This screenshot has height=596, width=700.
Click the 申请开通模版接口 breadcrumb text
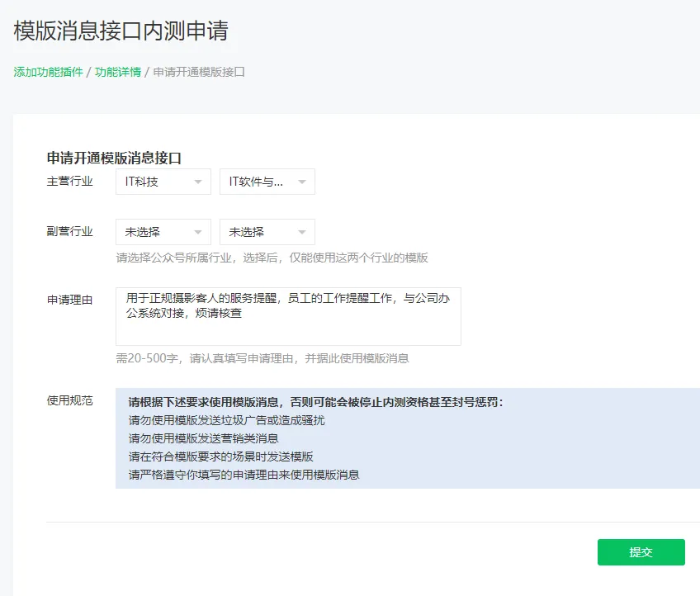pyautogui.click(x=199, y=72)
